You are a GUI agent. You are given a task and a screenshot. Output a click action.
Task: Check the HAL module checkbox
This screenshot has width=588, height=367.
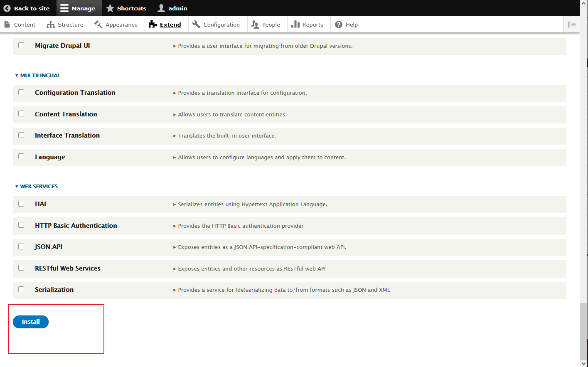tap(21, 204)
